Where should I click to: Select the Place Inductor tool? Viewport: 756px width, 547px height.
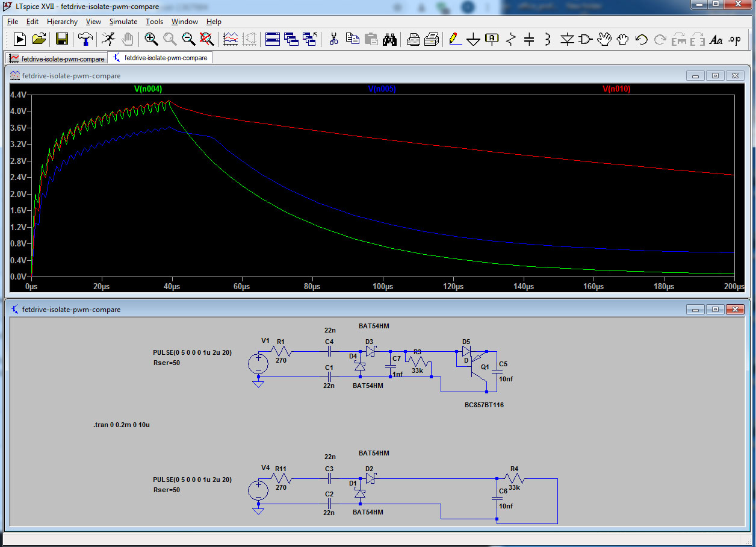pyautogui.click(x=548, y=39)
